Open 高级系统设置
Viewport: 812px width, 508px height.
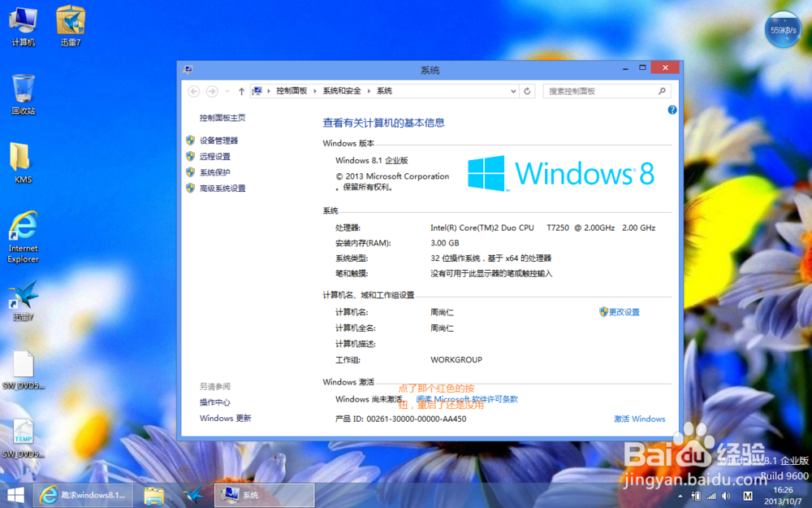(x=222, y=189)
